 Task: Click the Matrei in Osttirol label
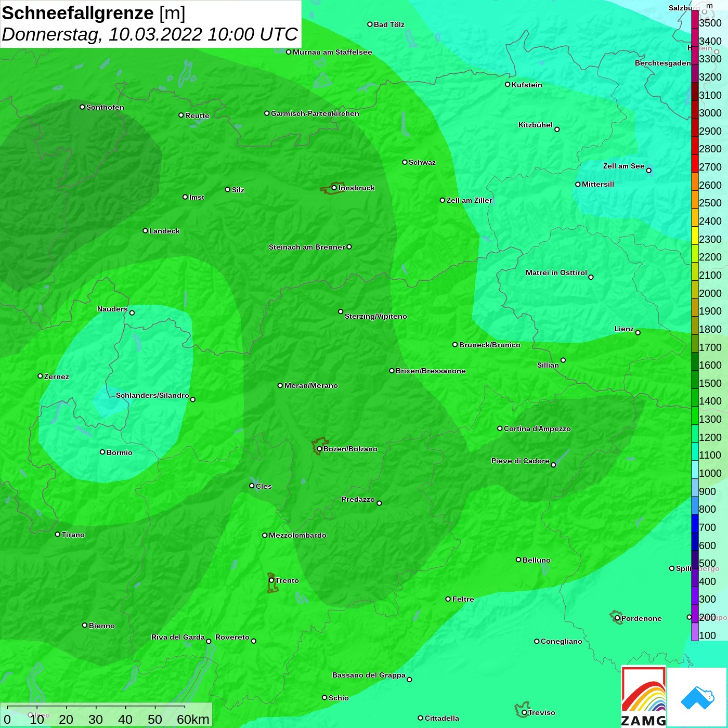(x=556, y=272)
